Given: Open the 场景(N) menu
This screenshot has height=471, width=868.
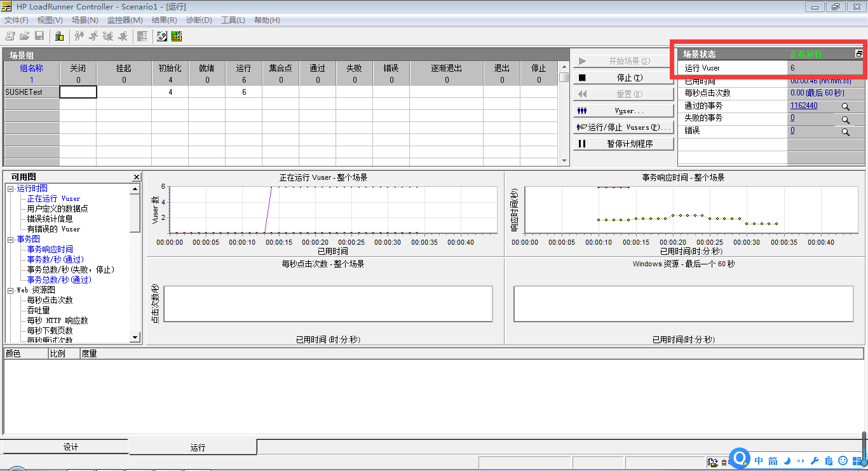Looking at the screenshot, I should pos(85,20).
